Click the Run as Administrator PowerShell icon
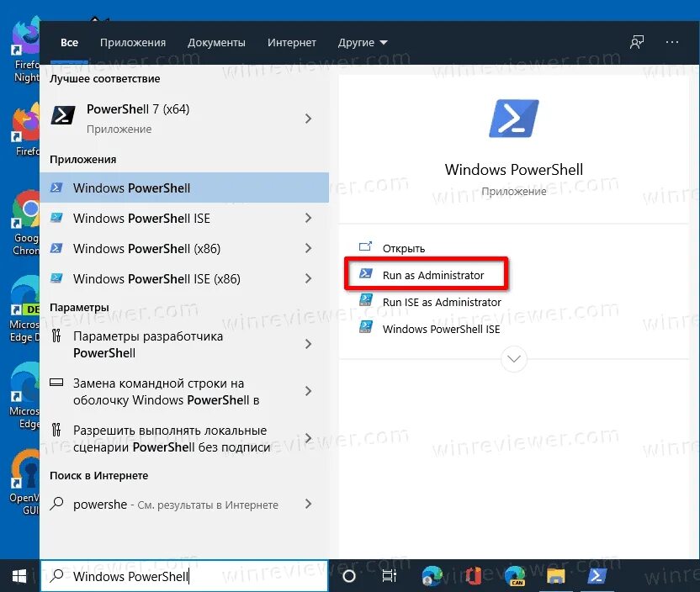 click(x=366, y=273)
